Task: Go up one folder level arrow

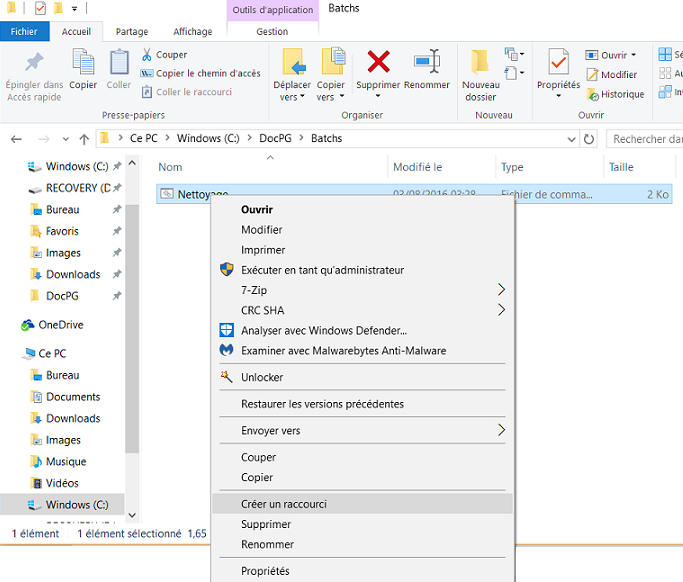Action: click(x=84, y=139)
